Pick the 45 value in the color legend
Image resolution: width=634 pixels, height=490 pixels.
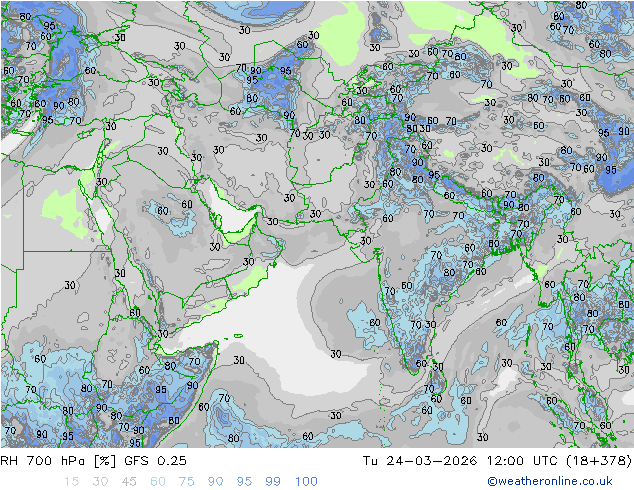click(129, 482)
